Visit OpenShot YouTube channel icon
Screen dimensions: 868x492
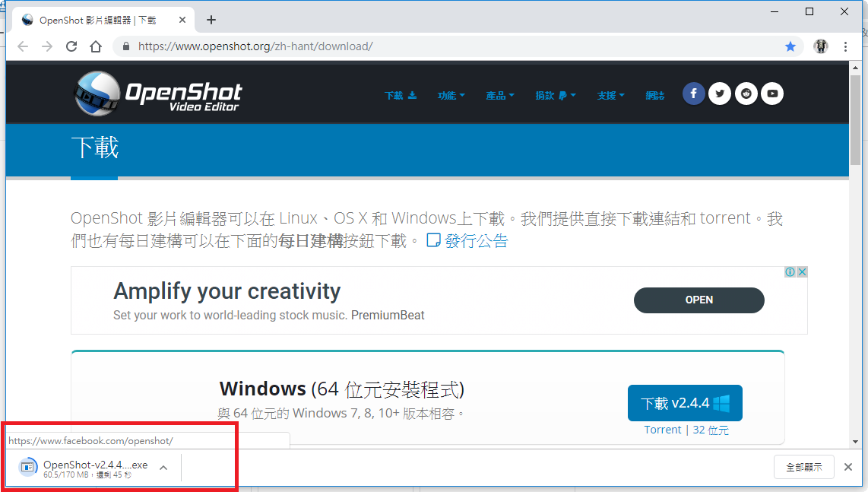click(x=772, y=94)
